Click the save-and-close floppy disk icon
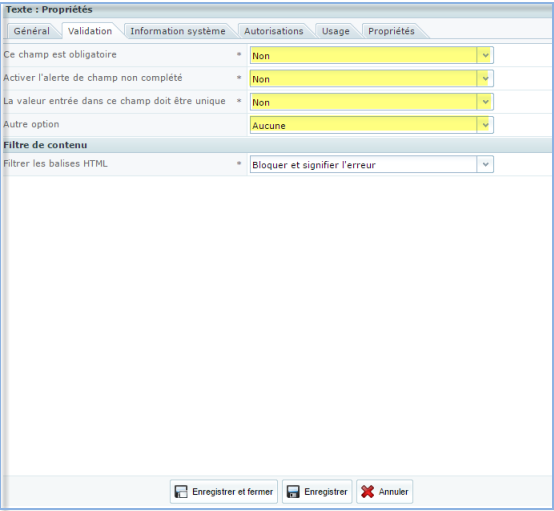The height and width of the screenshot is (511, 554). pyautogui.click(x=181, y=492)
